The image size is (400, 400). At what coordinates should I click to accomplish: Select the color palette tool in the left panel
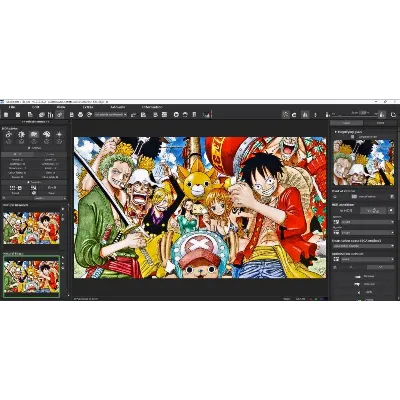(x=47, y=134)
